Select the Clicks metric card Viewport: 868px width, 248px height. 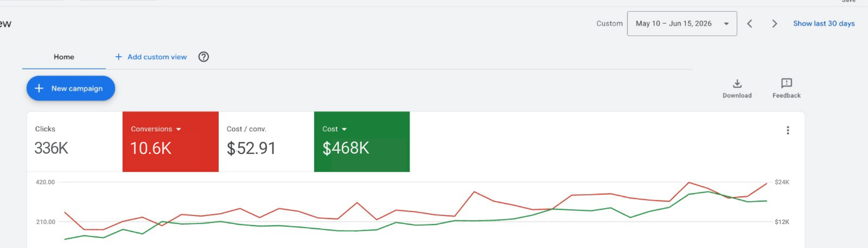[x=75, y=142]
